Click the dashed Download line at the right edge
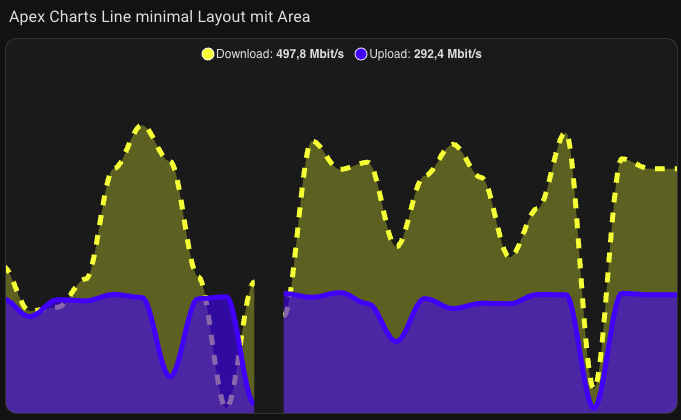Screen dimensions: 681x420 pos(670,169)
